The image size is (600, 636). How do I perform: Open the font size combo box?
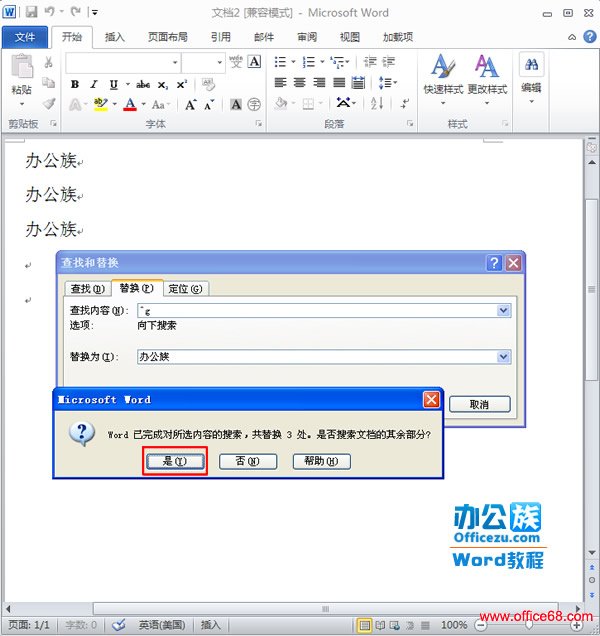pyautogui.click(x=203, y=62)
